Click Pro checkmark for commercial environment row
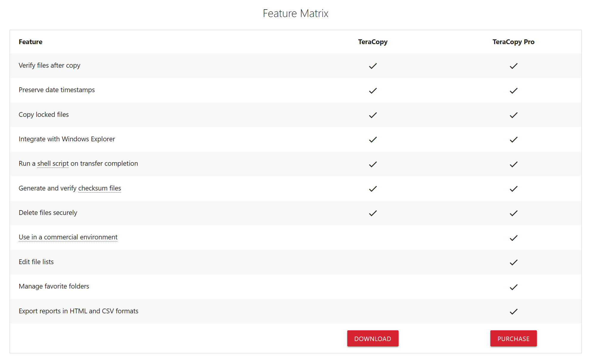 pyautogui.click(x=514, y=238)
